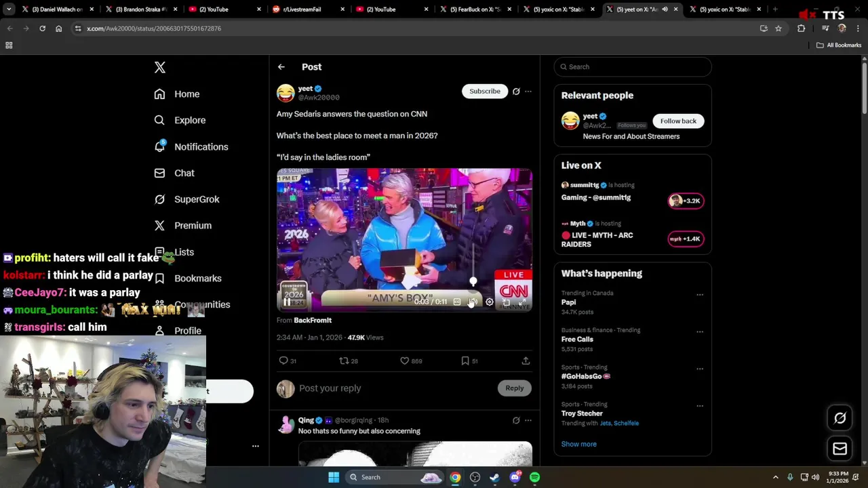Open floating Messages envelope button
868x488 pixels.
point(840,449)
